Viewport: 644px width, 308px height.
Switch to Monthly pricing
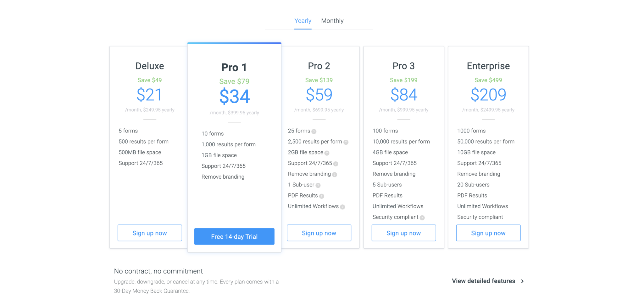332,20
